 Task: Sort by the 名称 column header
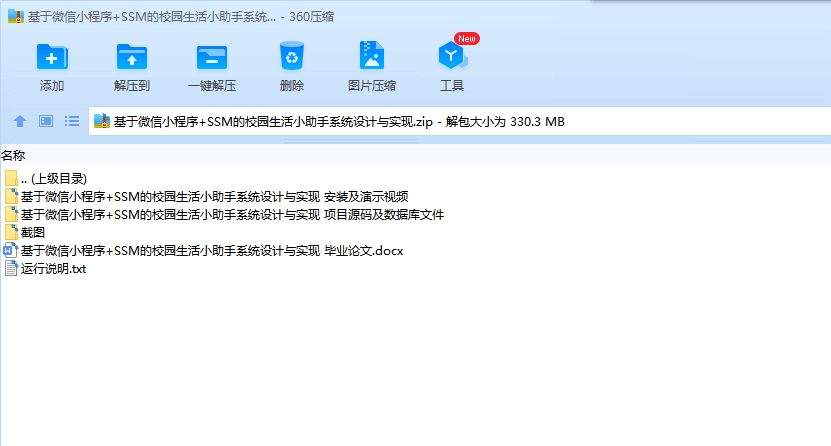tap(13, 156)
